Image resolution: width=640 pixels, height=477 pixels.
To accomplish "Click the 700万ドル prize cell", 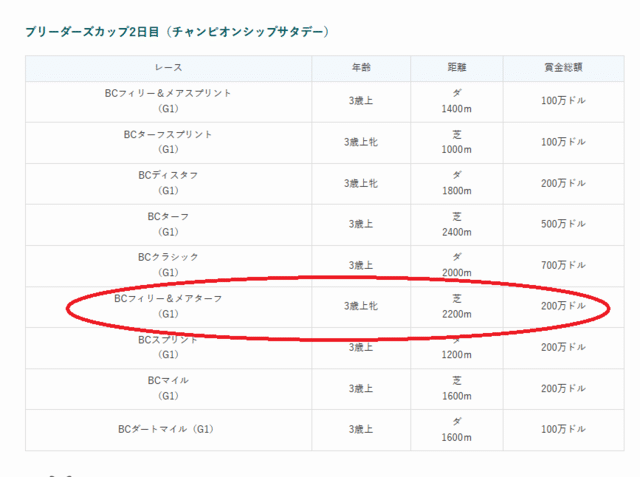I will point(563,265).
